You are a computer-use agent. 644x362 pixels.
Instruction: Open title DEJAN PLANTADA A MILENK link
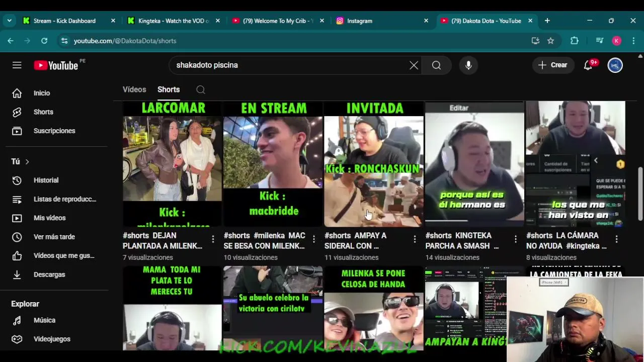tap(163, 240)
